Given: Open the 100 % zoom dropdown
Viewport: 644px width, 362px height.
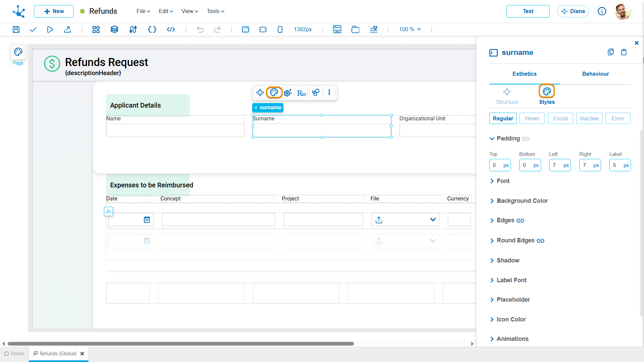Looking at the screenshot, I should click(x=410, y=29).
